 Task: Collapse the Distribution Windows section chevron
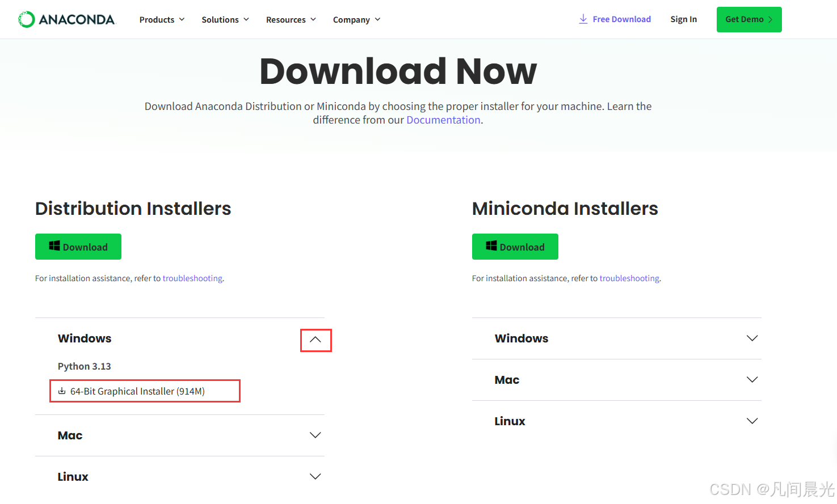[x=316, y=340]
